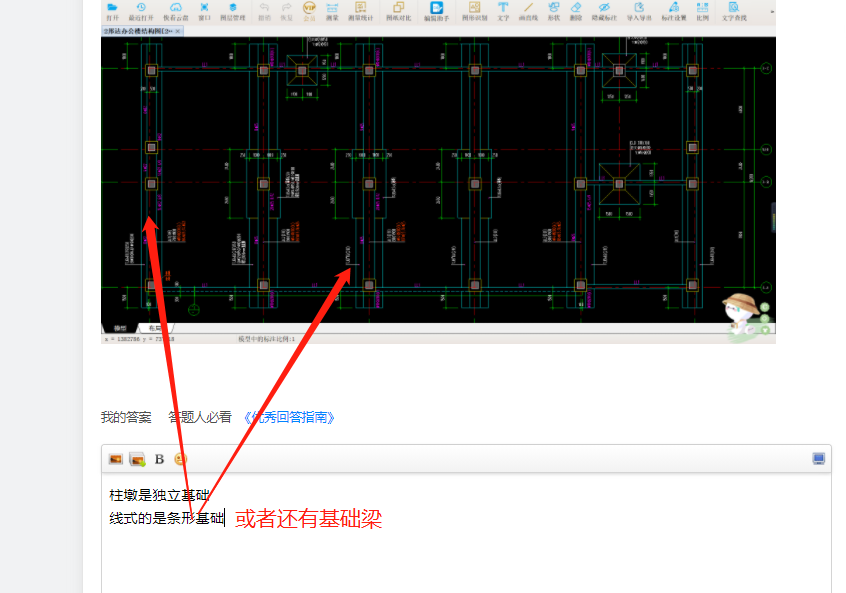Viewport: 846px width, 593px height.
Task: Open 图形识别 shape recognition tool
Action: pos(475,11)
